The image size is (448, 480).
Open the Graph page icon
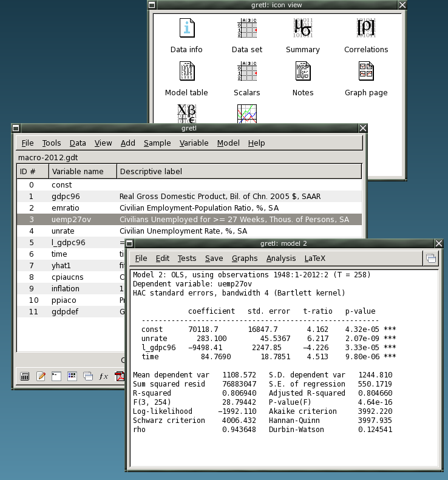point(366,72)
